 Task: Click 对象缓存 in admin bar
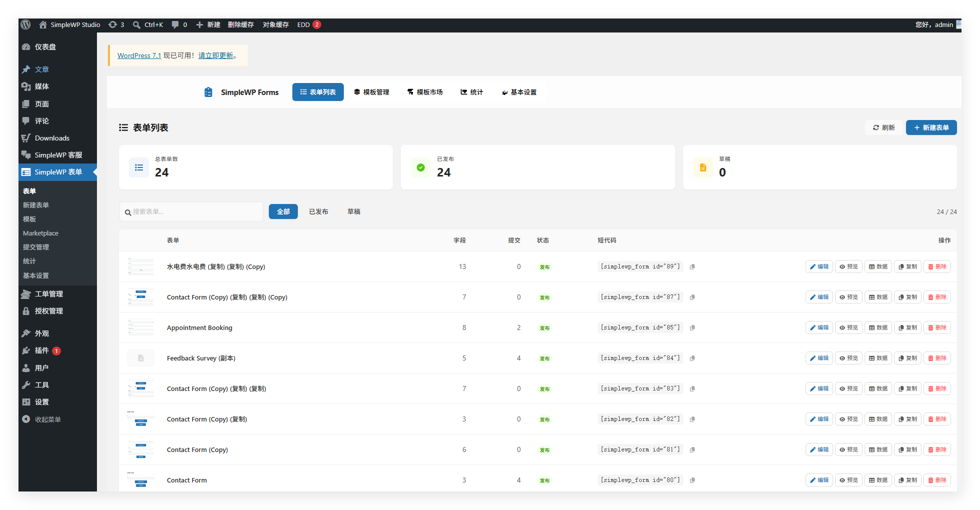(276, 24)
